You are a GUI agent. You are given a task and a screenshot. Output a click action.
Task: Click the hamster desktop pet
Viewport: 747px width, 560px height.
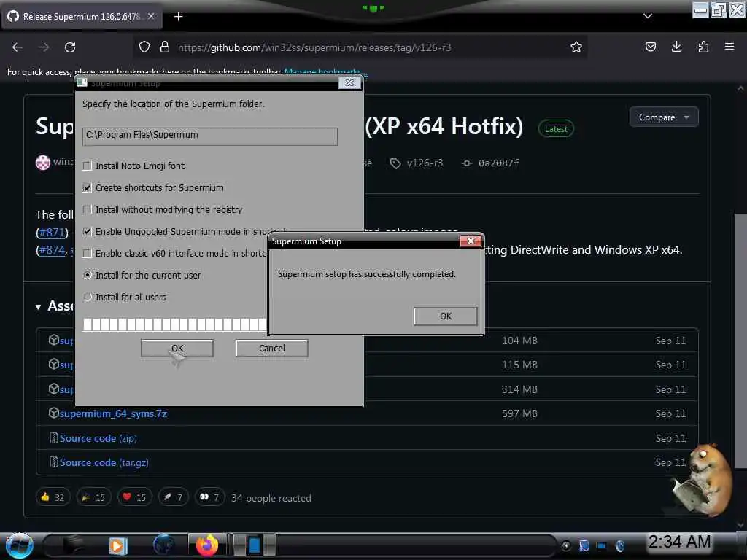tap(702, 480)
